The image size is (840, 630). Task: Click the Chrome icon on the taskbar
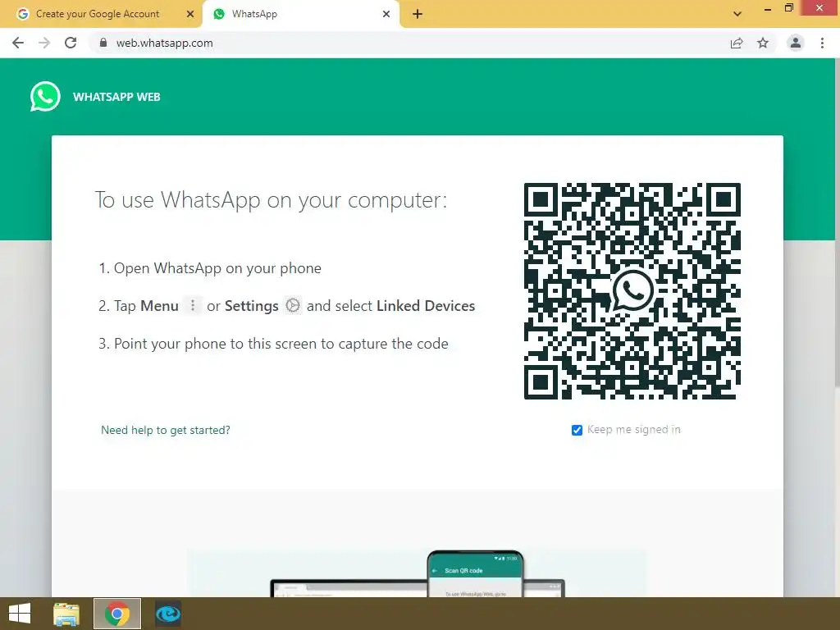click(x=117, y=614)
